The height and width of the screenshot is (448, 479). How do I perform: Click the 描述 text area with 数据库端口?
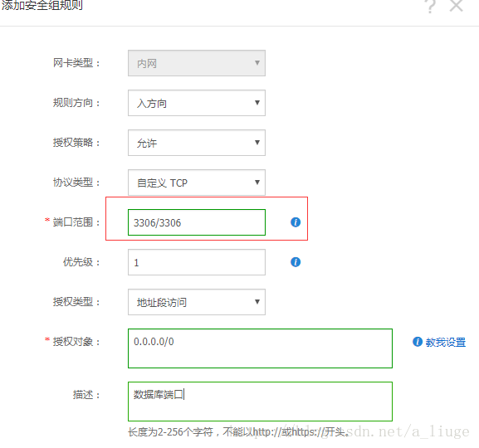(x=260, y=402)
